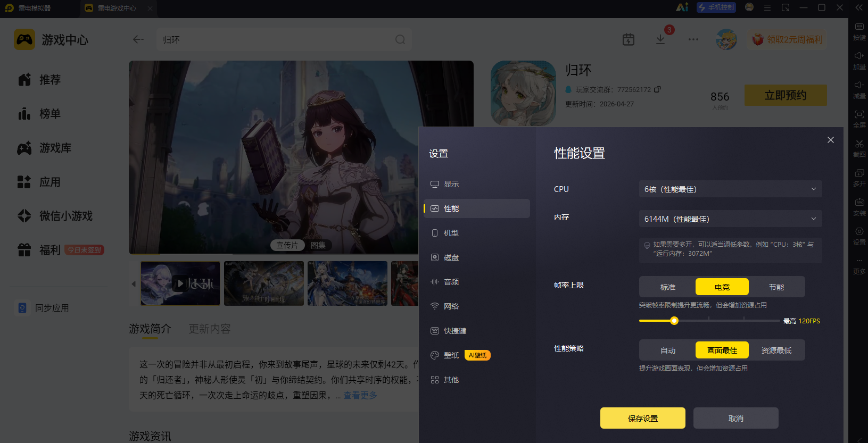Click the frame rate slider handle
Image resolution: width=868 pixels, height=443 pixels.
(x=674, y=321)
